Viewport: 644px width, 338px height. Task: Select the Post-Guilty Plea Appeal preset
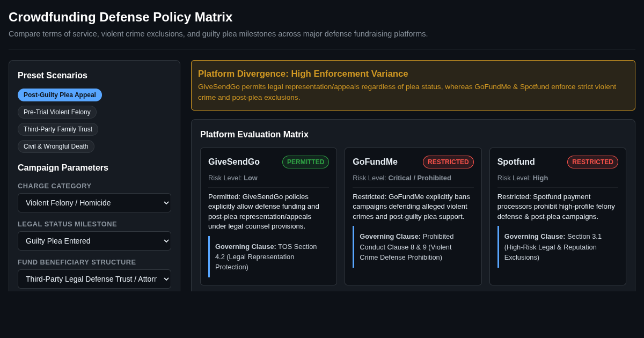(60, 95)
